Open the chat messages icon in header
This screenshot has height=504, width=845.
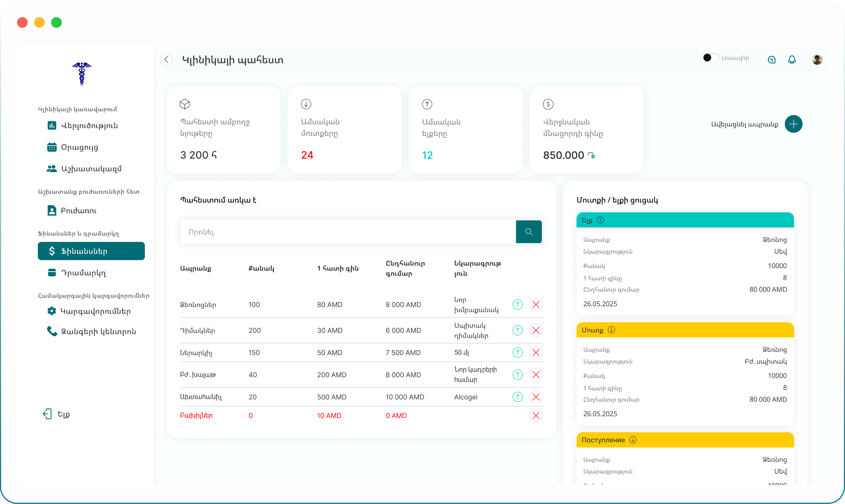(772, 60)
